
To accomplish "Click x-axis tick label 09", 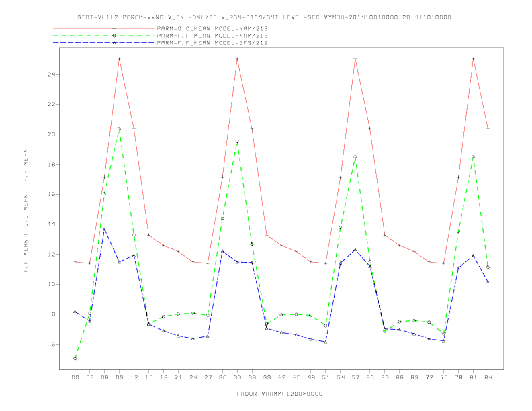I will coord(119,377).
